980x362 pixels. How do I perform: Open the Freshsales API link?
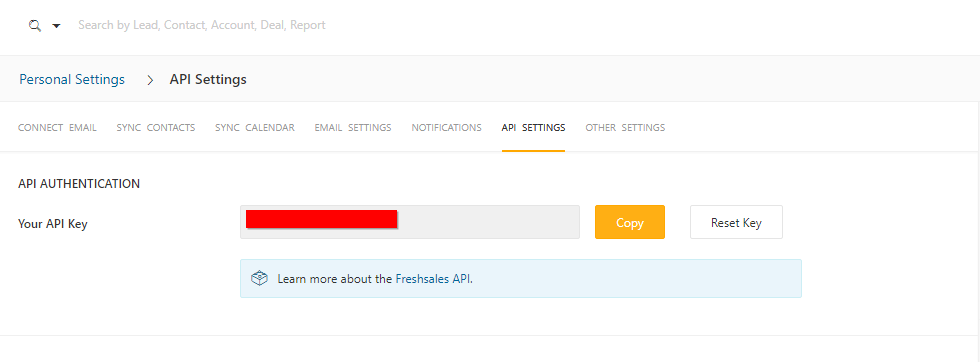tap(433, 279)
